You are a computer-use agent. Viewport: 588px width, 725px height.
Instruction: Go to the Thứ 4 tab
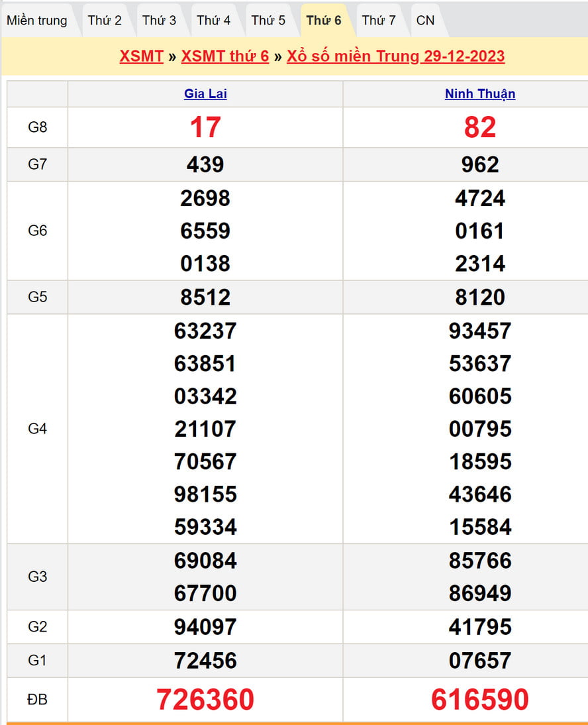coord(214,21)
